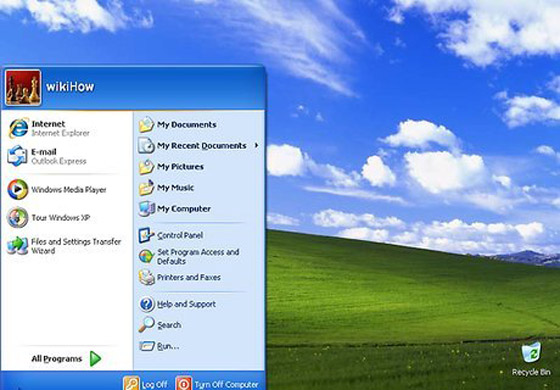Choose Control Panel from the Start menu
Viewport: 560px width, 390px height.
pyautogui.click(x=199, y=235)
